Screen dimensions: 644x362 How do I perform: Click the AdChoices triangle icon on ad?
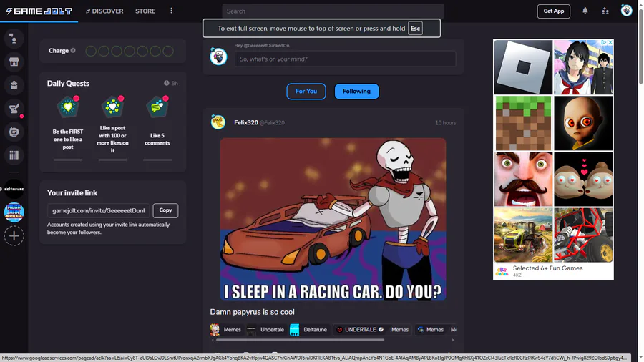(604, 42)
